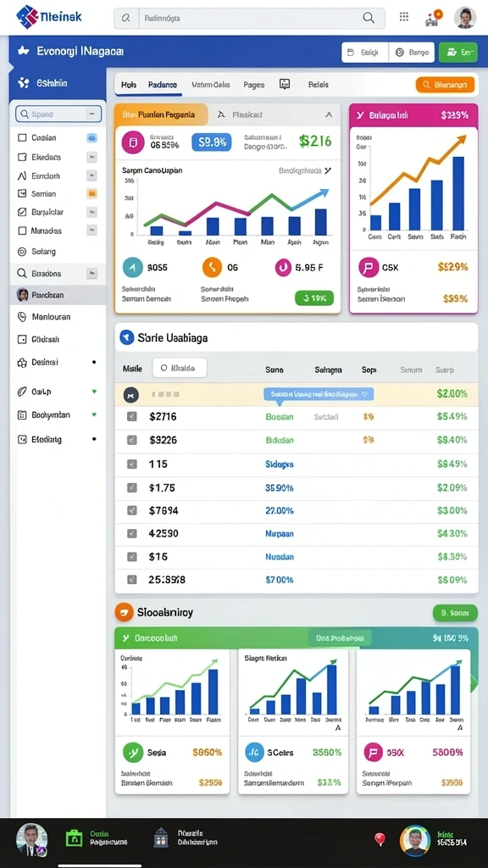Tick the checkbox beside $7694 row
This screenshot has width=488, height=868.
[x=131, y=510]
